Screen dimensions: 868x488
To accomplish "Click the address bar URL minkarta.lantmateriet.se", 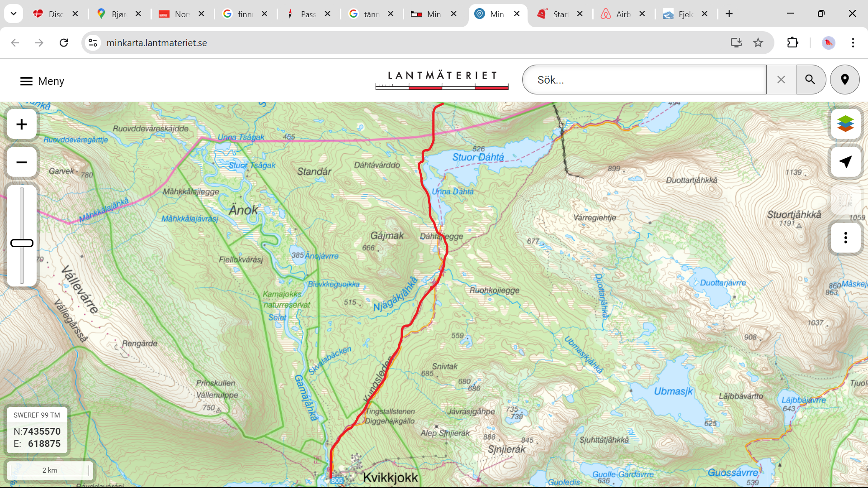I will pos(156,42).
